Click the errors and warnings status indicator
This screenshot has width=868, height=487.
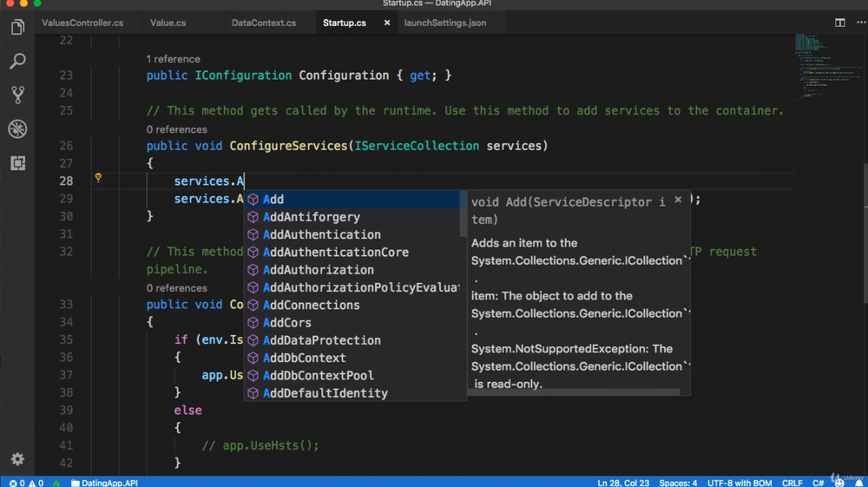click(x=26, y=483)
